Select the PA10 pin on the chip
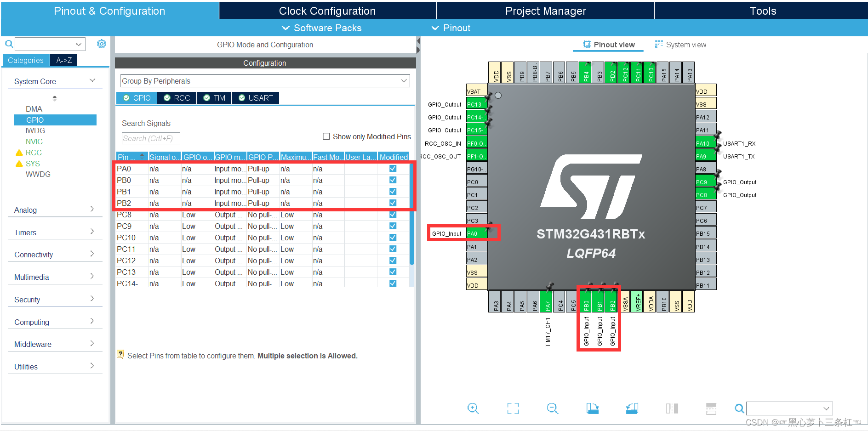868x431 pixels. 706,143
